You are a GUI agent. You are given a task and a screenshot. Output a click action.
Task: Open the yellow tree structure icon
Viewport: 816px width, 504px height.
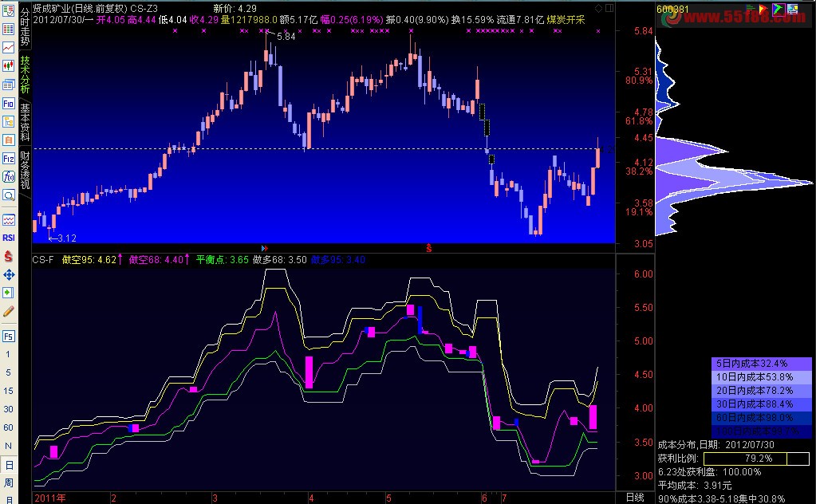pos(8,121)
